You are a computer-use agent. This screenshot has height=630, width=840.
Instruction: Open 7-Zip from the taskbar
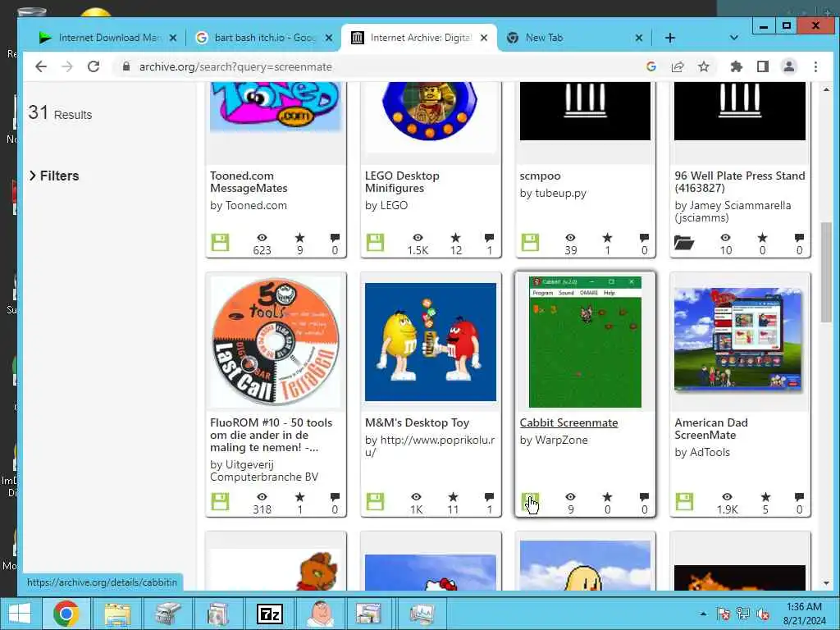tap(269, 614)
